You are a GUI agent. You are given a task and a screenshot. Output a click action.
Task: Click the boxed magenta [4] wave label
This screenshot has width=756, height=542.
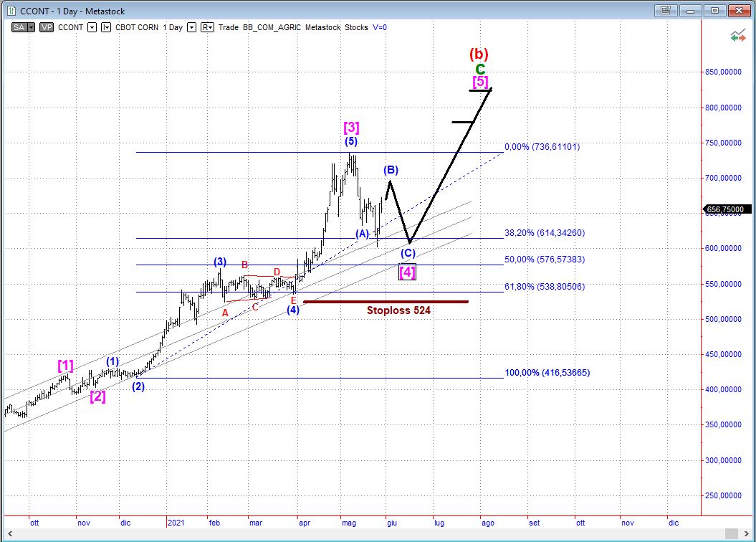point(408,272)
